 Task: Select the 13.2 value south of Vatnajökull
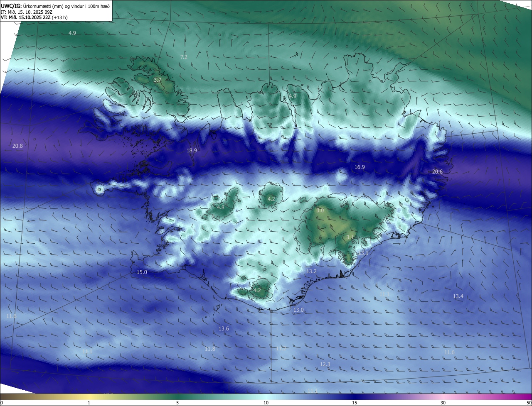click(x=311, y=271)
